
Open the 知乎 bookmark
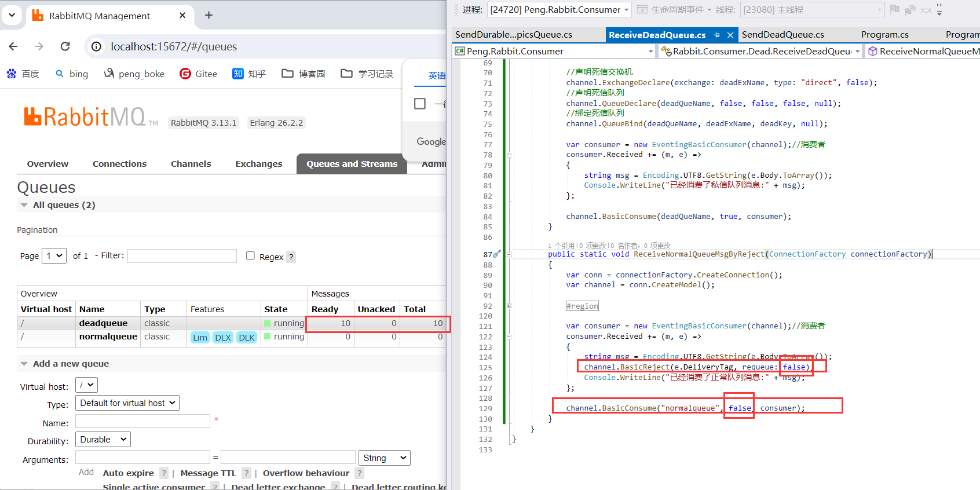click(249, 74)
